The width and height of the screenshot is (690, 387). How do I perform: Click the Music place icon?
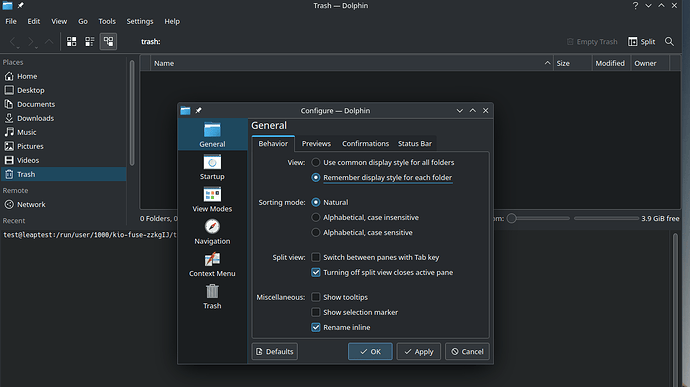(9, 132)
